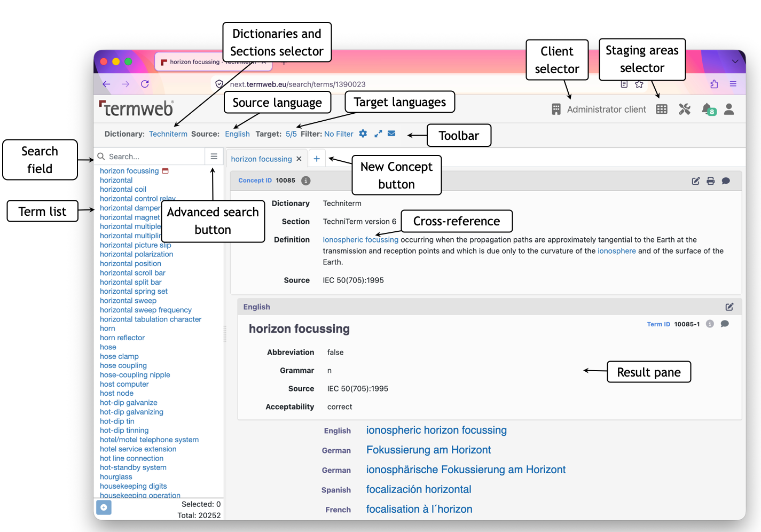761x532 pixels.
Task: Click the browser reload button
Action: pos(145,84)
